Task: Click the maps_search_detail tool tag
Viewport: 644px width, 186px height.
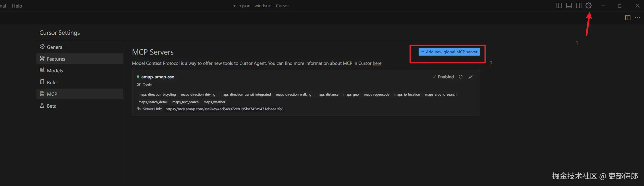Action: coord(153,102)
